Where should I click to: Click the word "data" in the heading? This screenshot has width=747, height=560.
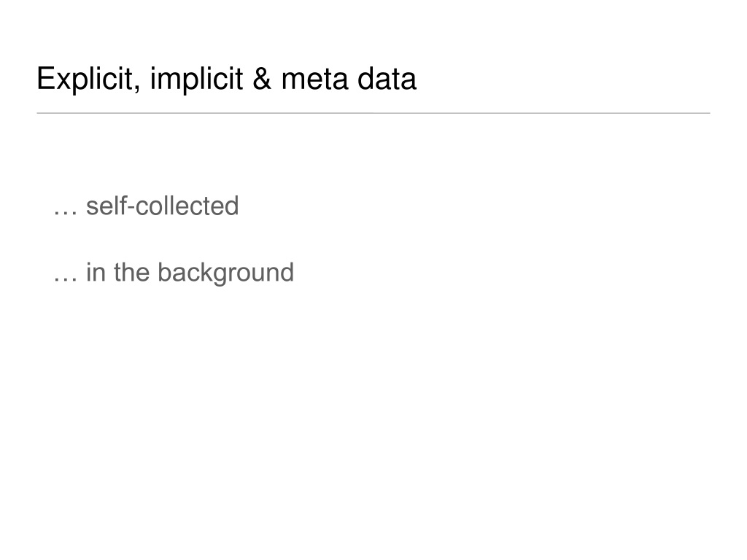pyautogui.click(x=387, y=79)
